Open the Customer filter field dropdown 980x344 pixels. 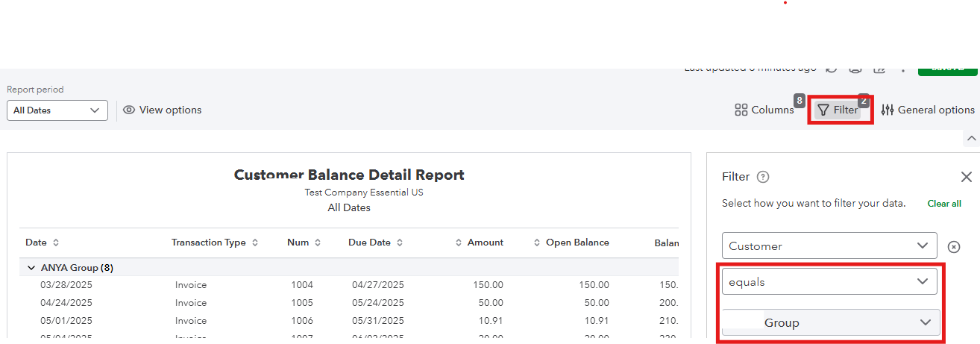[x=829, y=246]
